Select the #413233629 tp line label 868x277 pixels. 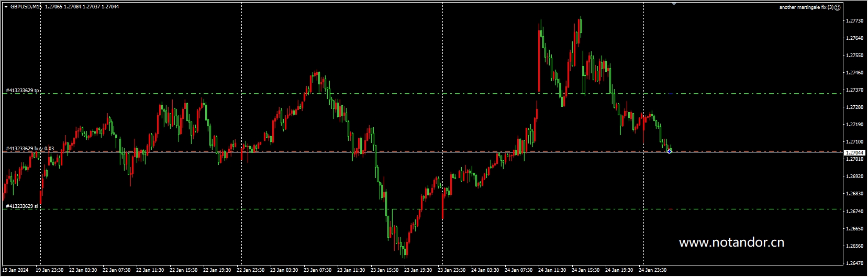click(x=23, y=91)
